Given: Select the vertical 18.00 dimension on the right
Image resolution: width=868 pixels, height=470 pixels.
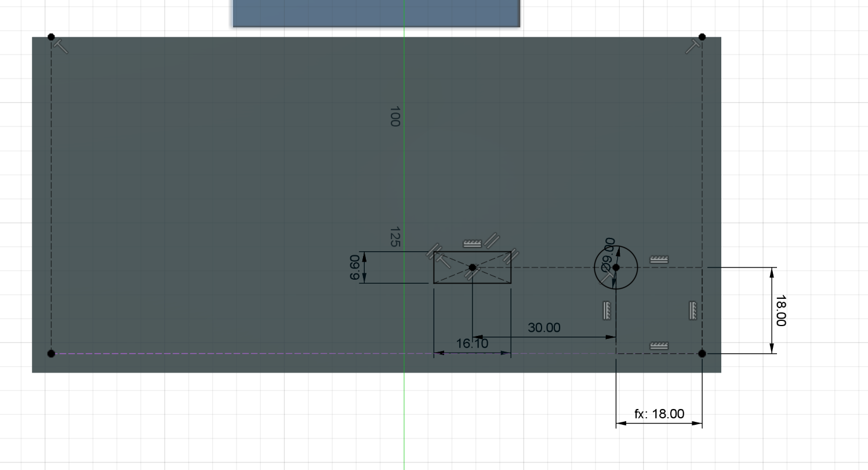Looking at the screenshot, I should [x=780, y=310].
